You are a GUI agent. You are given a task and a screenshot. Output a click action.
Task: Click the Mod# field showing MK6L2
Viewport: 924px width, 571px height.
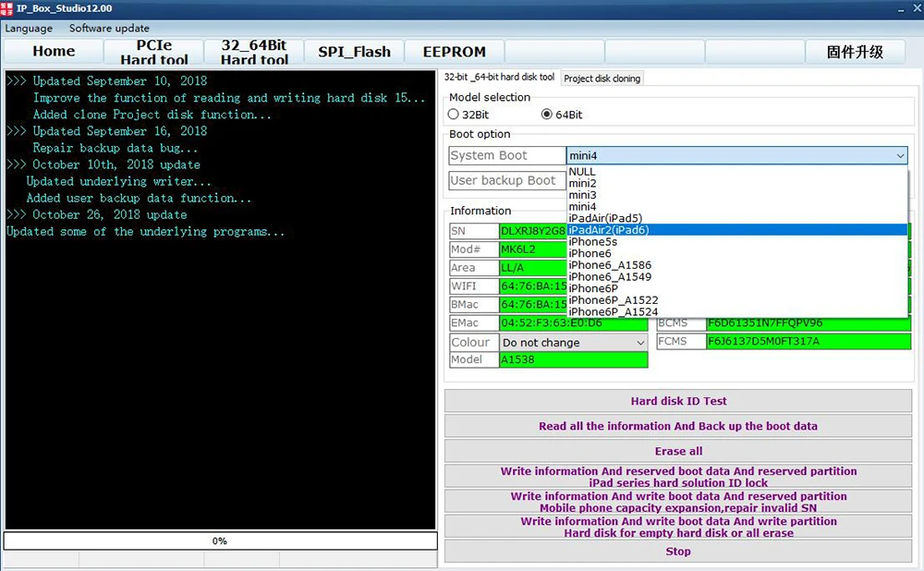pyautogui.click(x=533, y=249)
